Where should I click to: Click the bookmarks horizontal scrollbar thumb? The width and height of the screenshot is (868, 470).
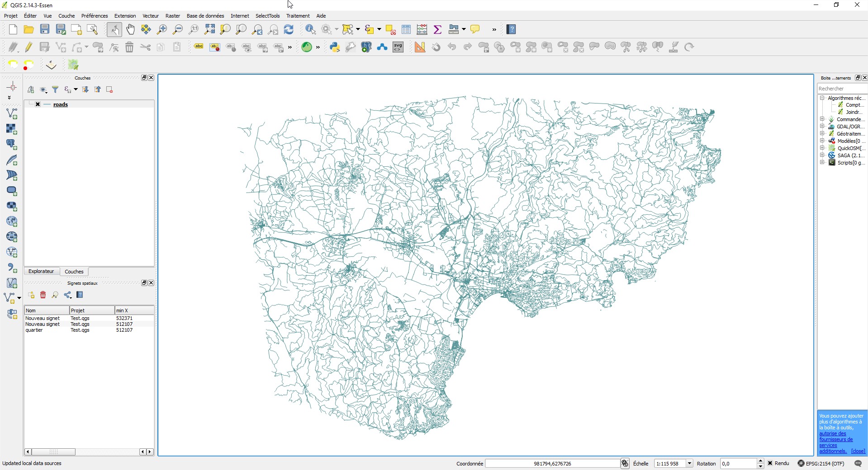[53, 452]
